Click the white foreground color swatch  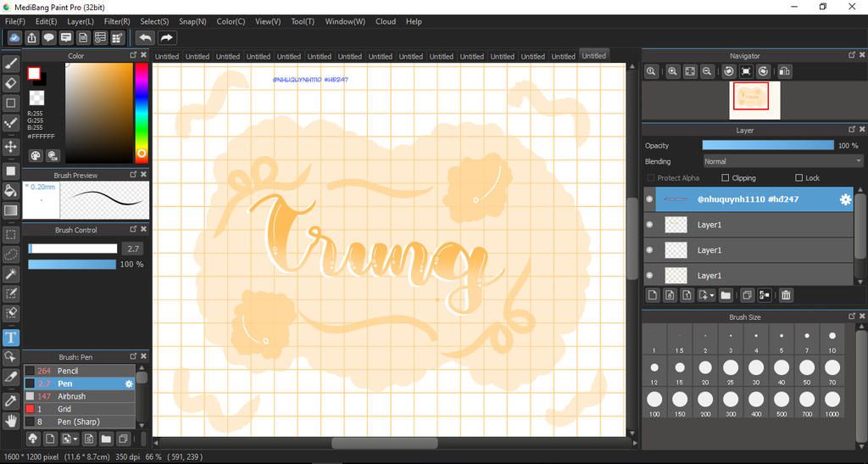click(x=34, y=74)
